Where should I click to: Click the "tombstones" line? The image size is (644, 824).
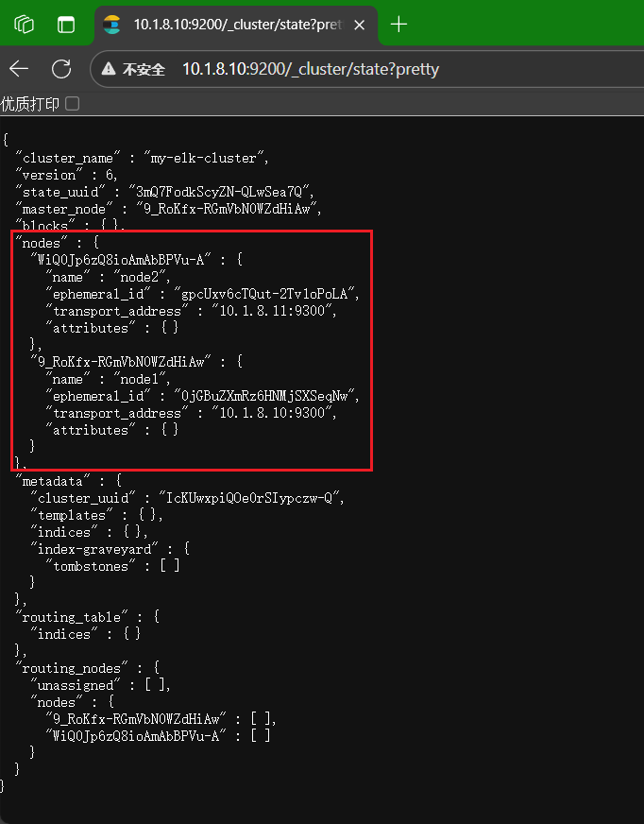[x=112, y=566]
